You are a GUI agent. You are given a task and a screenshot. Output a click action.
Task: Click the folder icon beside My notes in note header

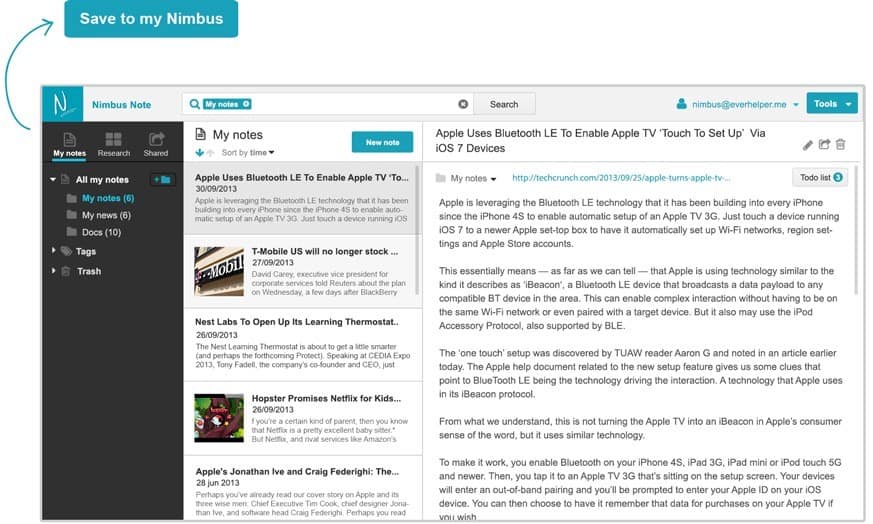[x=440, y=178]
